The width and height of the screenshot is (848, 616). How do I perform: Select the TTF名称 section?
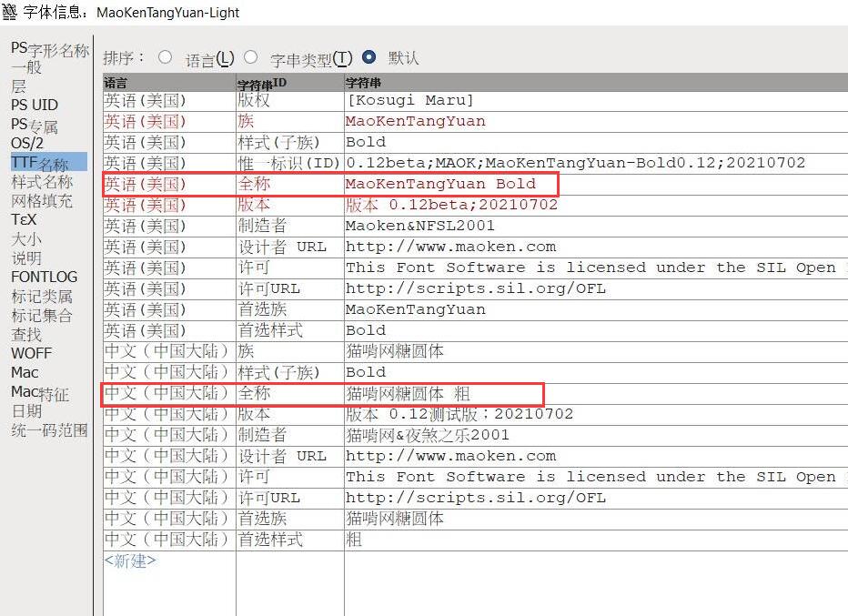pos(48,162)
